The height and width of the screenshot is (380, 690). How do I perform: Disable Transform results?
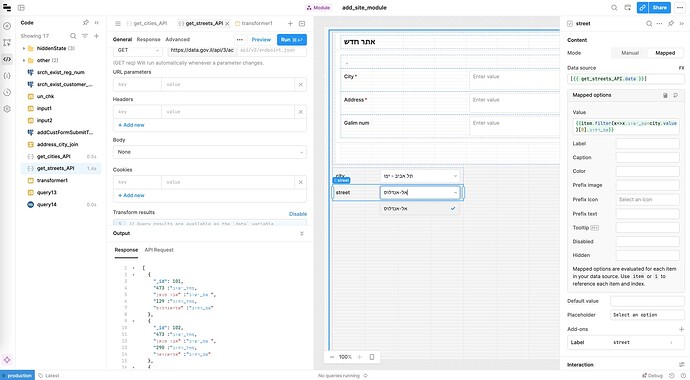(298, 214)
